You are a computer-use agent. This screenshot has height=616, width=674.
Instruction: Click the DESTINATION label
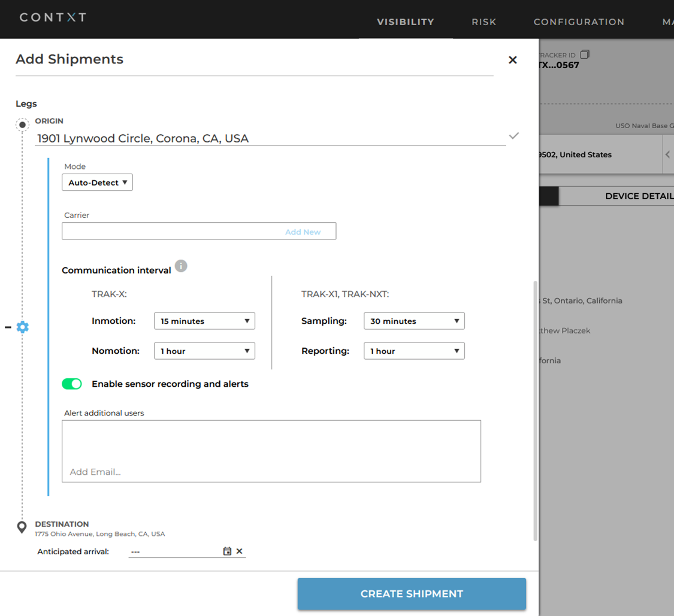point(62,524)
